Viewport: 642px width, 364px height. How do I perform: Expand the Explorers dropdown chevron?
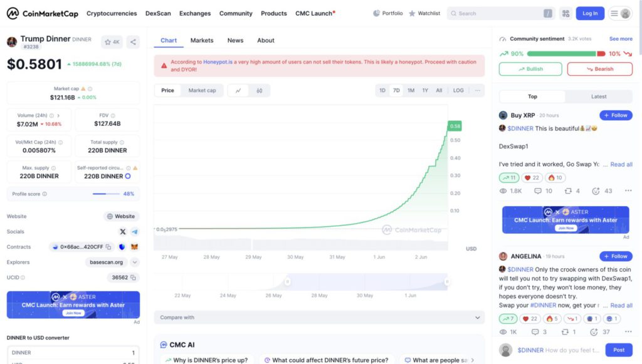click(134, 263)
